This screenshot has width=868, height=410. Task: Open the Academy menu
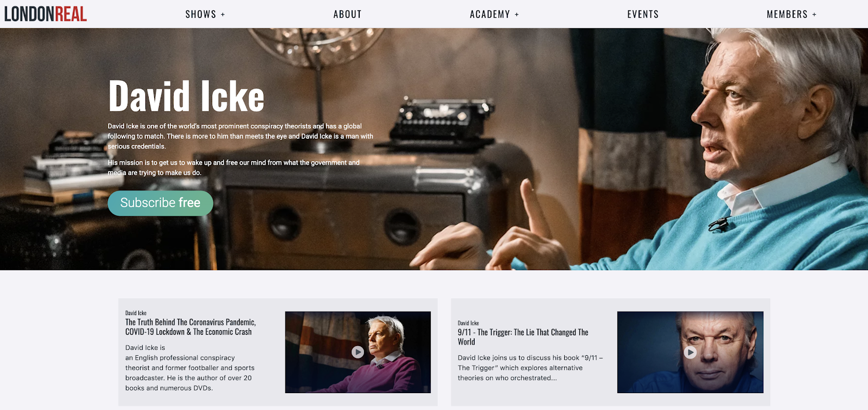(490, 14)
